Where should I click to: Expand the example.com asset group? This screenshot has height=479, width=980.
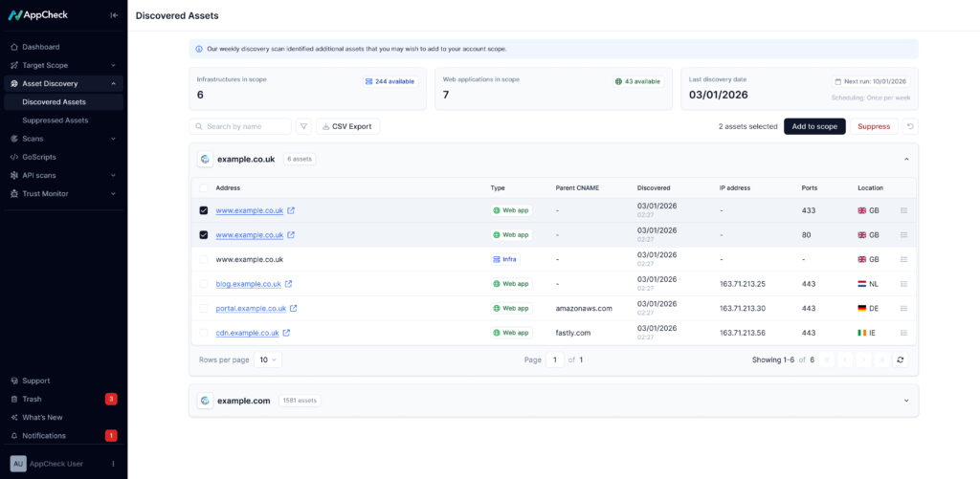[x=905, y=401]
